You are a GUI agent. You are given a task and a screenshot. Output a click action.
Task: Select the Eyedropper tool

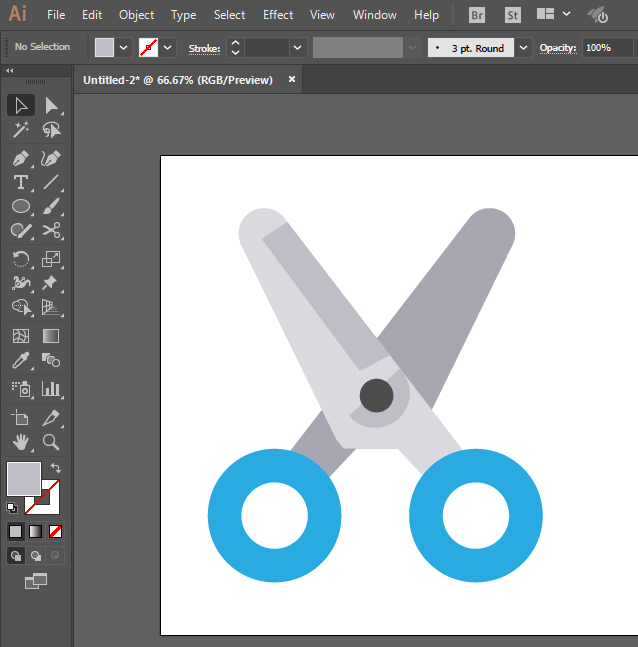[x=20, y=361]
